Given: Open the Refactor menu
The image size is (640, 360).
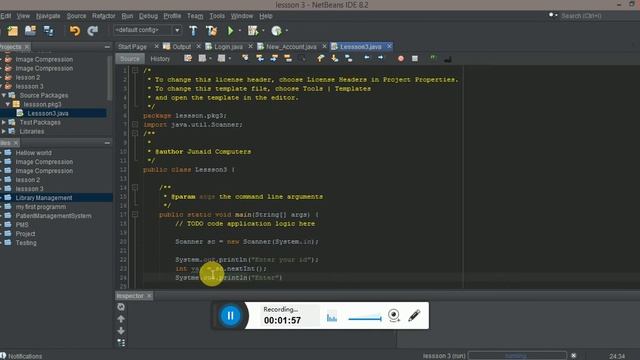Looking at the screenshot, I should pyautogui.click(x=103, y=16).
